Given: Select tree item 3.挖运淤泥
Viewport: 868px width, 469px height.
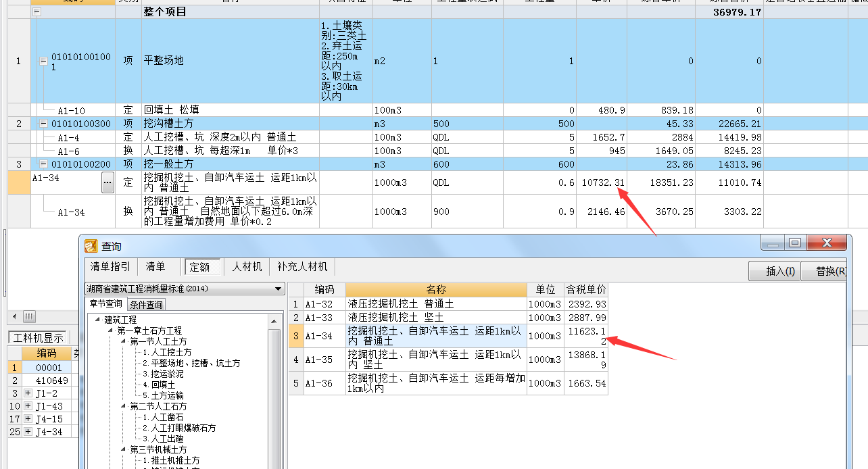Looking at the screenshot, I should pyautogui.click(x=163, y=374).
